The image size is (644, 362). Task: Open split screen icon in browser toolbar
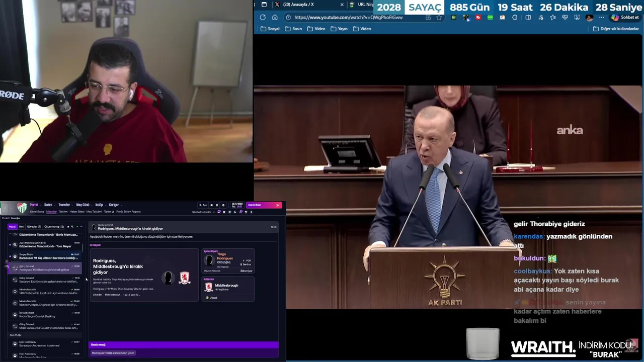(528, 17)
